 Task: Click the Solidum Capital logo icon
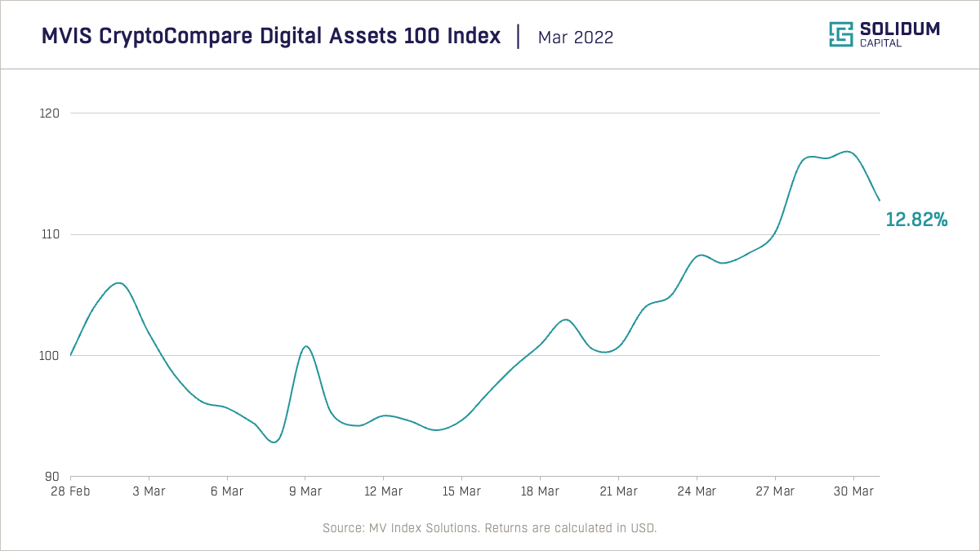[x=841, y=34]
